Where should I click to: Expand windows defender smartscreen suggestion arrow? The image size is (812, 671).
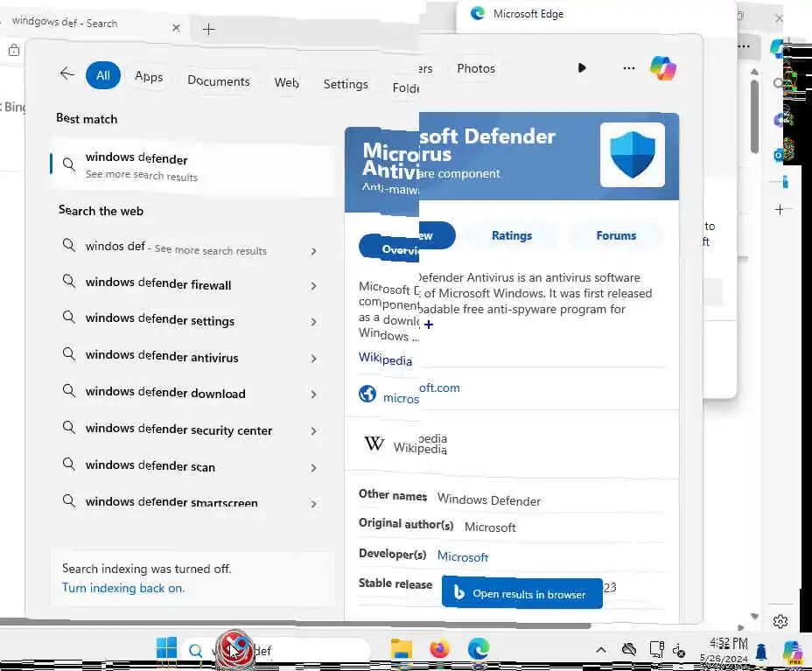[x=313, y=504]
